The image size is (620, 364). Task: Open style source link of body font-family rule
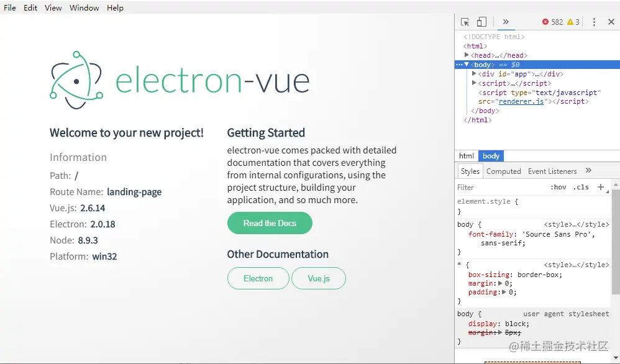coord(576,224)
